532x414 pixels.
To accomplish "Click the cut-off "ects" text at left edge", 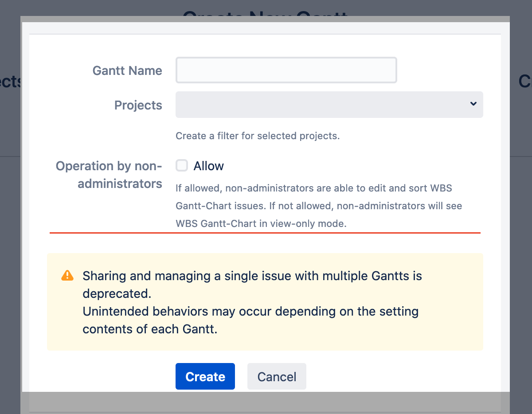I will click(10, 82).
